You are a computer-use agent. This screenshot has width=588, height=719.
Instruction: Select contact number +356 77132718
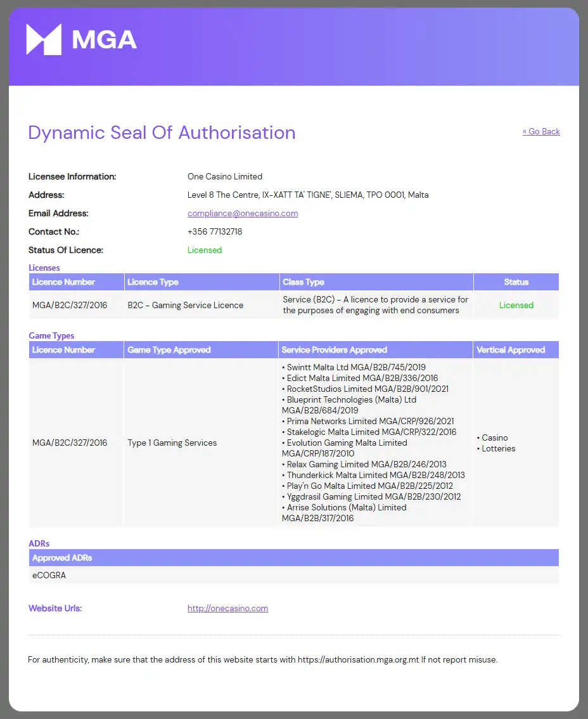coord(215,231)
